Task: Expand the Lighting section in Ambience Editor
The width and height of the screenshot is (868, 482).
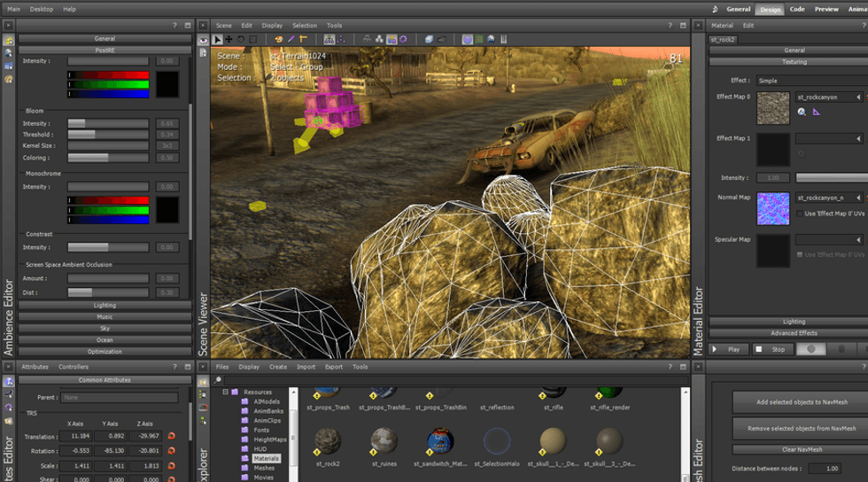Action: (x=105, y=305)
